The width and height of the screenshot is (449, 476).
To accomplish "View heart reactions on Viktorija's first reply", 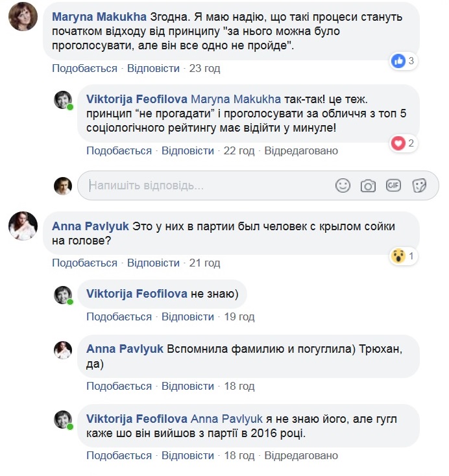I will pyautogui.click(x=402, y=143).
